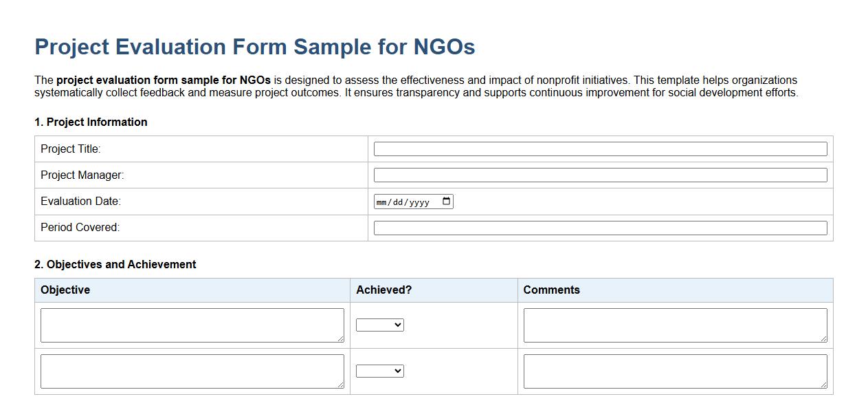Select the day segment of the date field

[399, 202]
